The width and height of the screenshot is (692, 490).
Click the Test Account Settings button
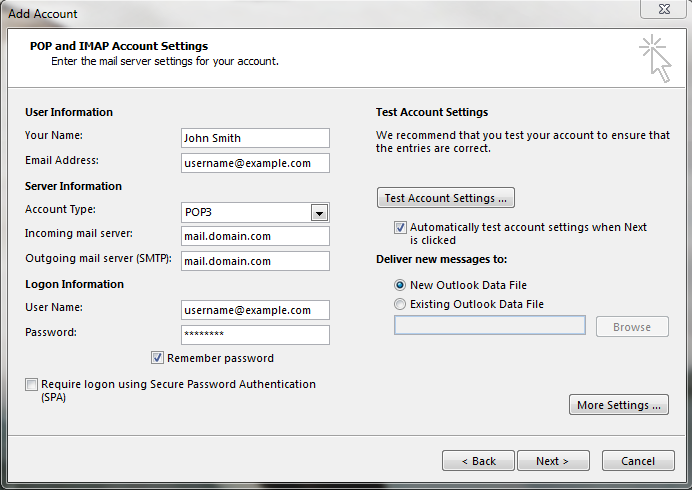pos(445,198)
